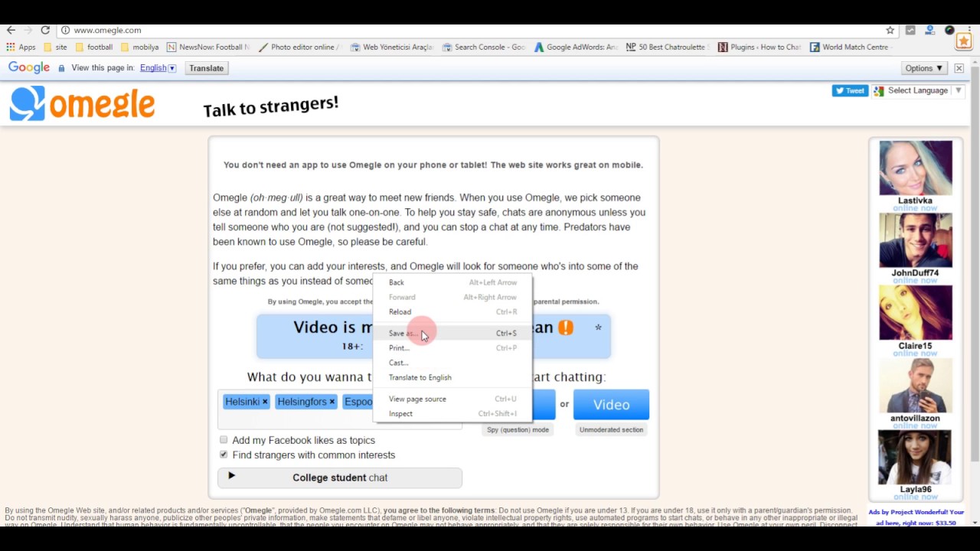The width and height of the screenshot is (980, 551).
Task: Open Plugins How to Chat bookmark
Action: [759, 47]
